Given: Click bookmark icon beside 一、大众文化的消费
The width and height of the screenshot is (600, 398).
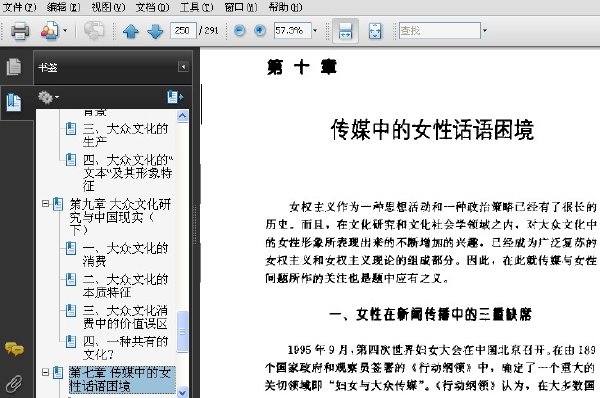Looking at the screenshot, I should point(71,248).
